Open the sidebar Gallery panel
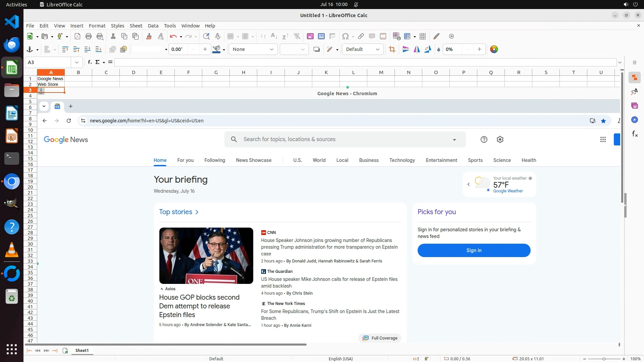The width and height of the screenshot is (644, 362). pos(634,106)
